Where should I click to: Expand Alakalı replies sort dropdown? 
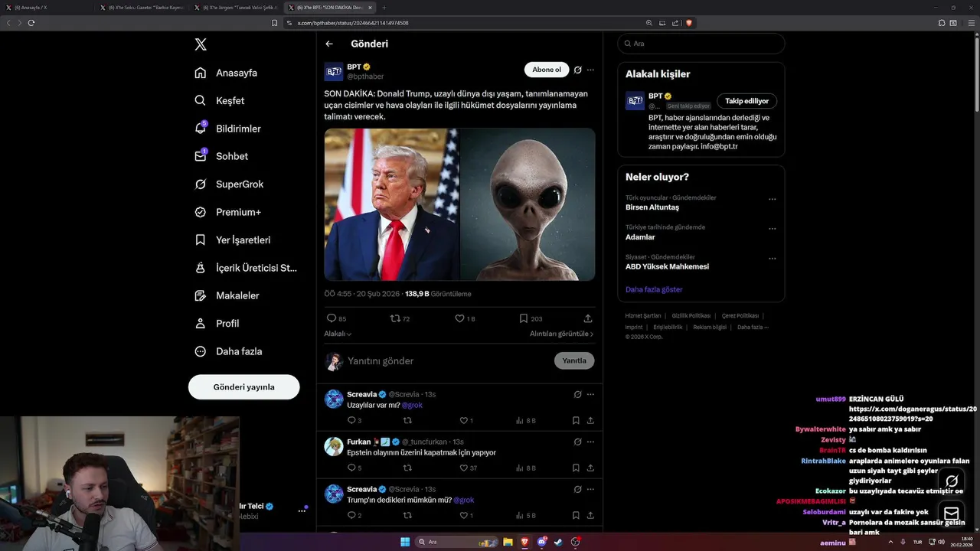point(338,334)
